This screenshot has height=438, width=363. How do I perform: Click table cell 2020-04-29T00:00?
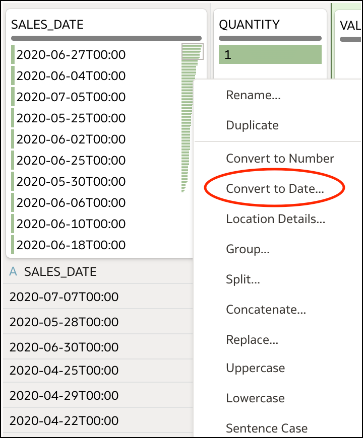pos(98,395)
